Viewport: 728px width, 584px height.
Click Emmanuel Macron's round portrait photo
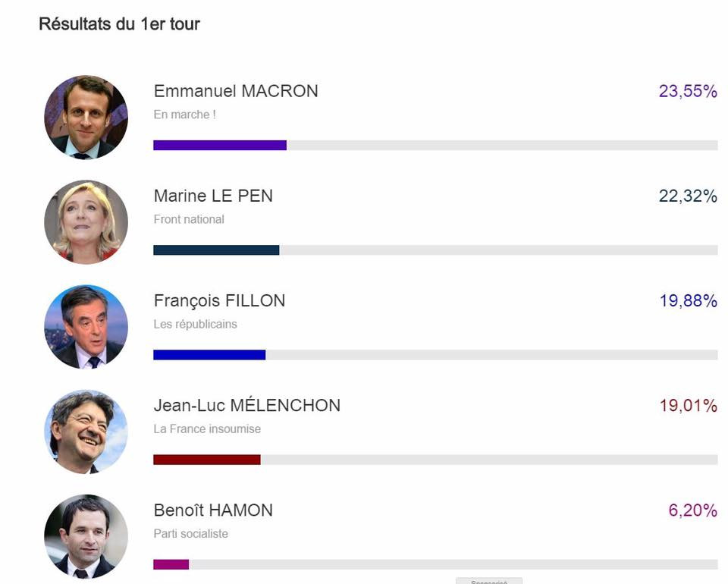[x=86, y=118]
